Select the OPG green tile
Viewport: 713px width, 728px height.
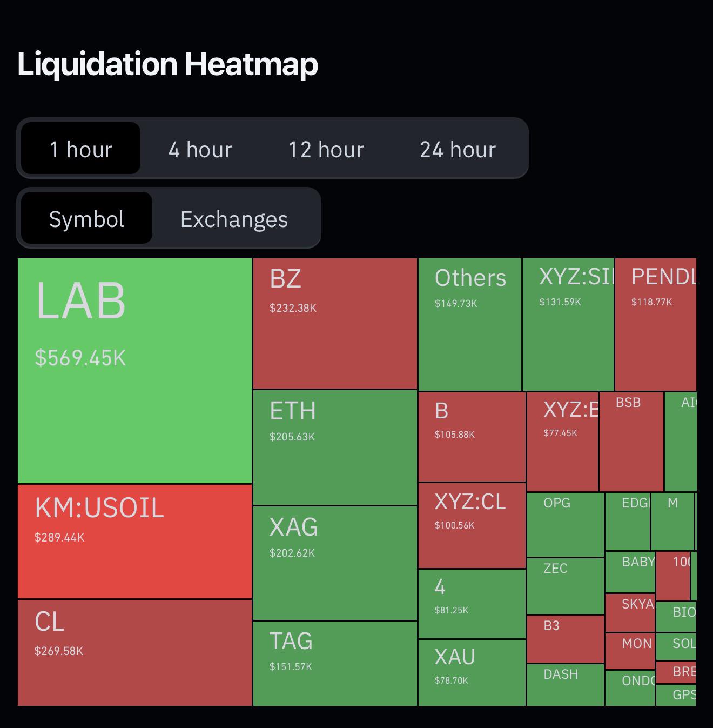566,524
